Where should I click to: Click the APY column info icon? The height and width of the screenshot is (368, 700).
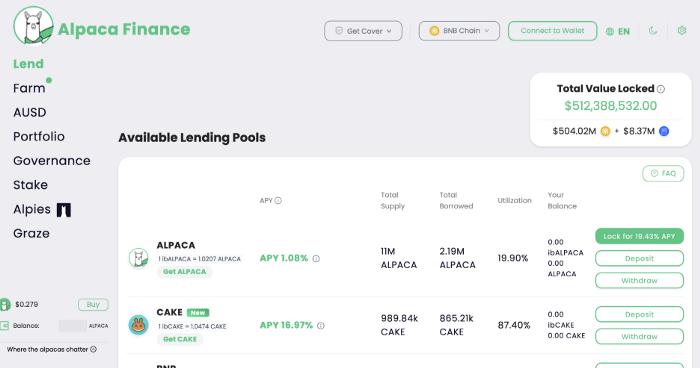pos(278,201)
